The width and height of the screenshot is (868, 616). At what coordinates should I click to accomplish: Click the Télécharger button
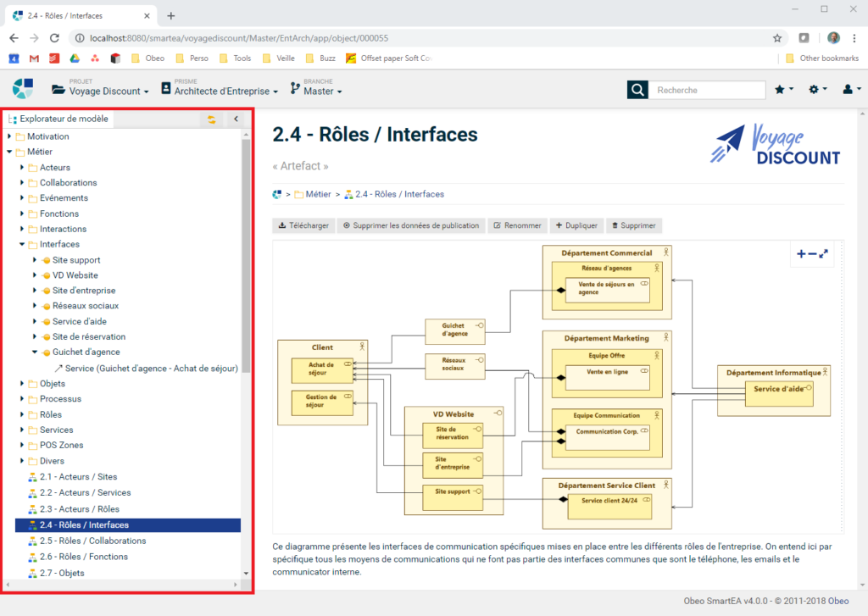point(303,225)
